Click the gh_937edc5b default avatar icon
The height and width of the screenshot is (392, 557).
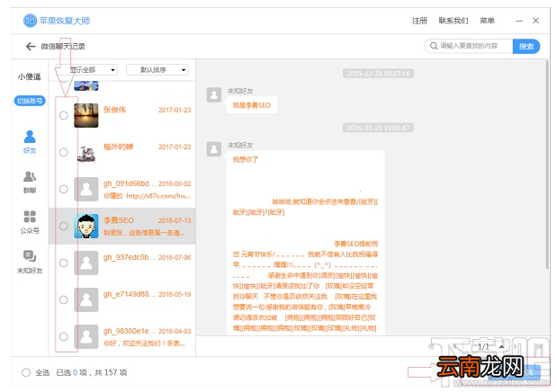click(86, 263)
